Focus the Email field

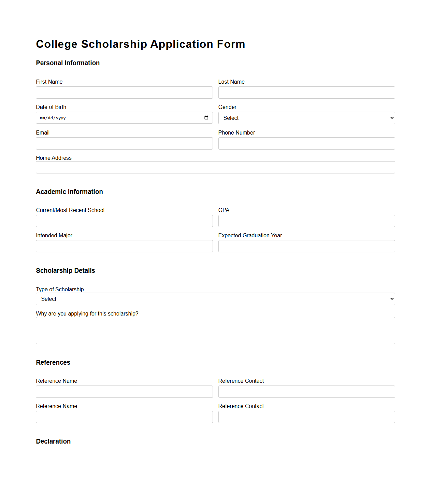tap(124, 143)
